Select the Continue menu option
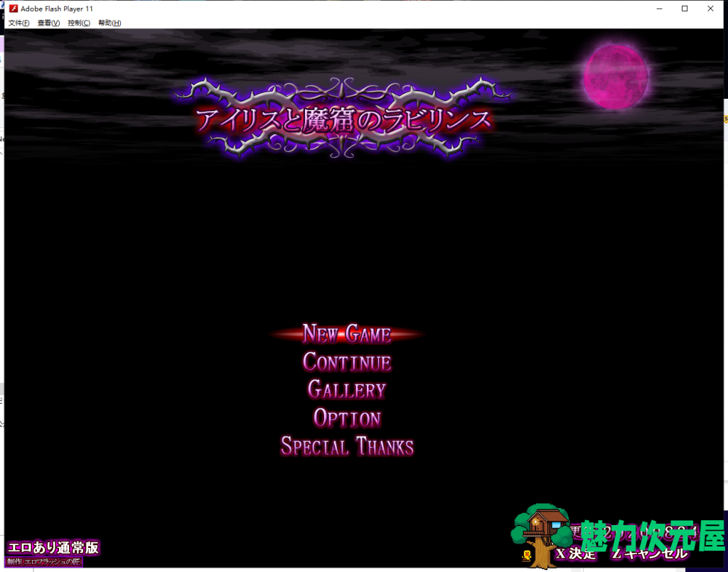Viewport: 728px width, 572px height. tap(347, 362)
